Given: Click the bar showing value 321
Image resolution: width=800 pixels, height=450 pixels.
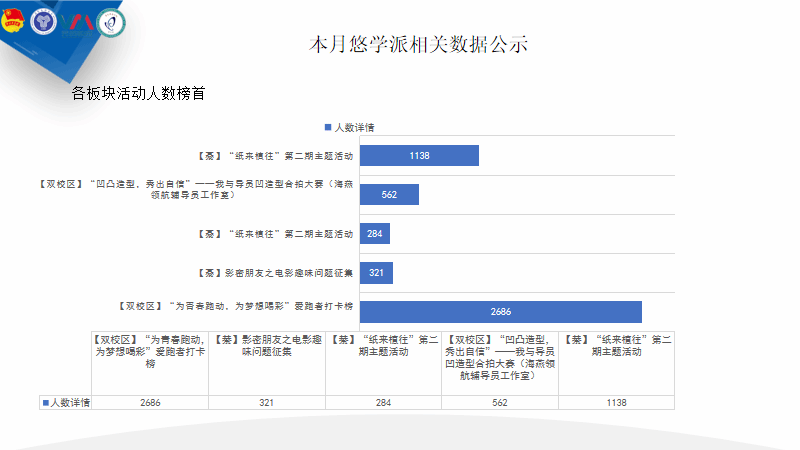Looking at the screenshot, I should pyautogui.click(x=376, y=273).
